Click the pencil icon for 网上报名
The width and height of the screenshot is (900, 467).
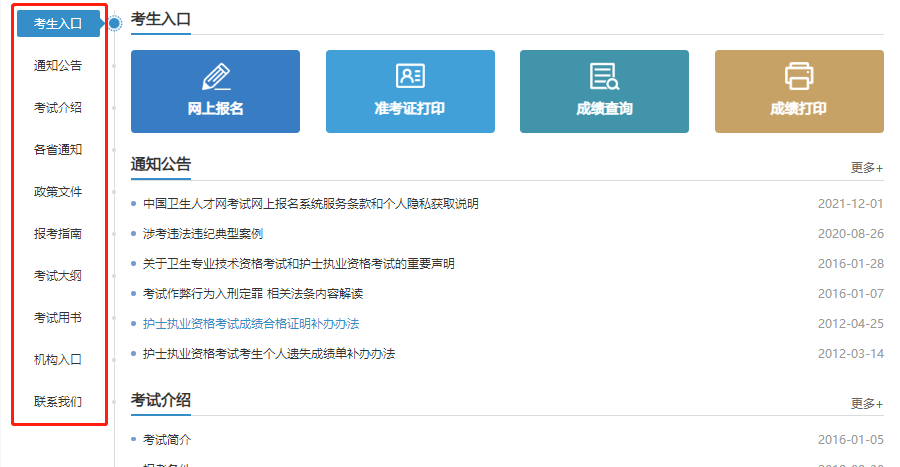click(x=215, y=77)
